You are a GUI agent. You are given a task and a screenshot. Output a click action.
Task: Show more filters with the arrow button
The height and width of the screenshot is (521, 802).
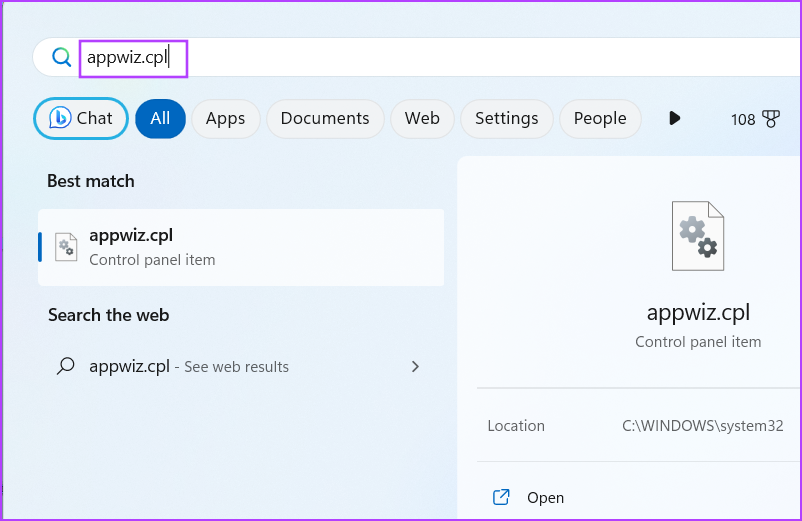[675, 119]
